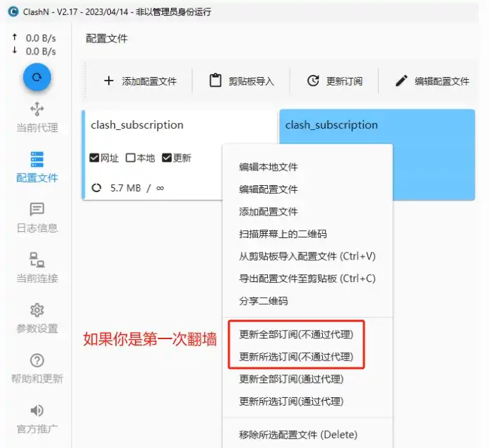This screenshot has height=448, width=489.
Task: Click 剪贴板导入 toolbar button
Action: pos(241,81)
